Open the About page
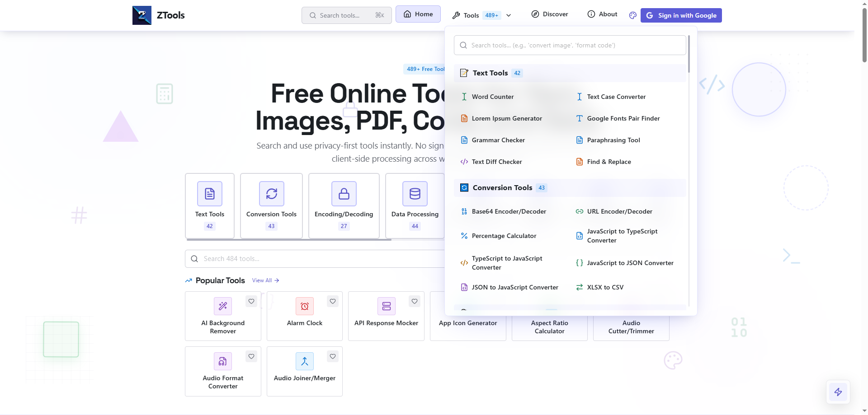868x415 pixels. pyautogui.click(x=602, y=14)
